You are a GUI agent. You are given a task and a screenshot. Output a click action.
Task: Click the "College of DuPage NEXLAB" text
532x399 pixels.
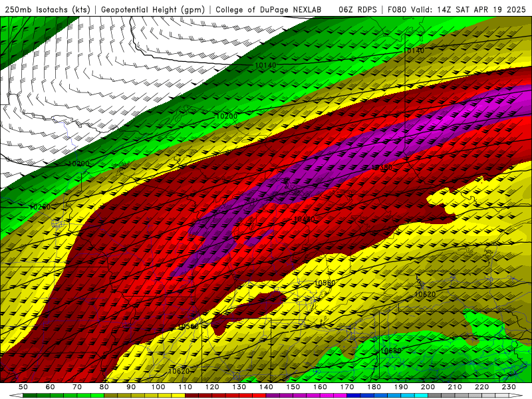(269, 9)
